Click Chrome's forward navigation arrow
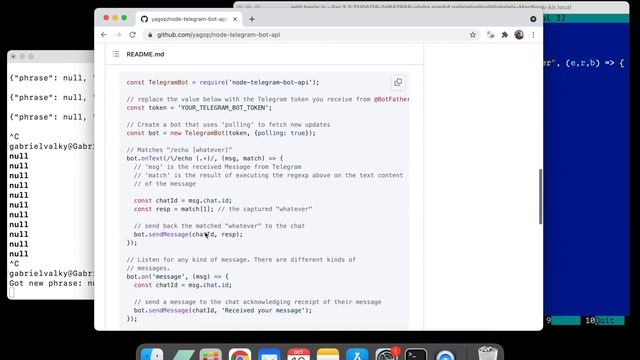Image resolution: width=640 pixels, height=360 pixels. point(118,35)
